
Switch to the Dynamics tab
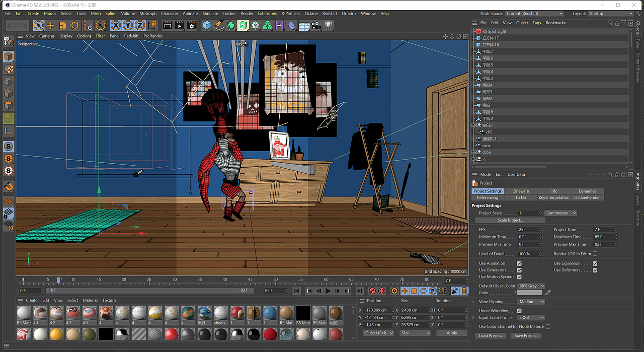click(587, 191)
